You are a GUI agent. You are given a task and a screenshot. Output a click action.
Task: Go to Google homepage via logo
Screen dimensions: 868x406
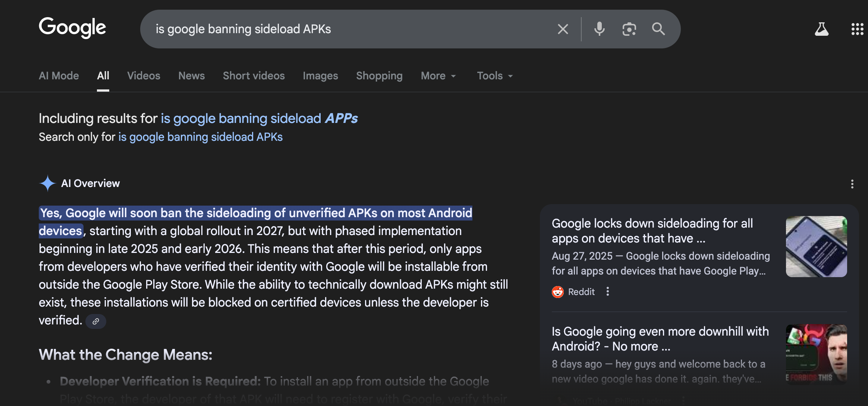point(72,28)
